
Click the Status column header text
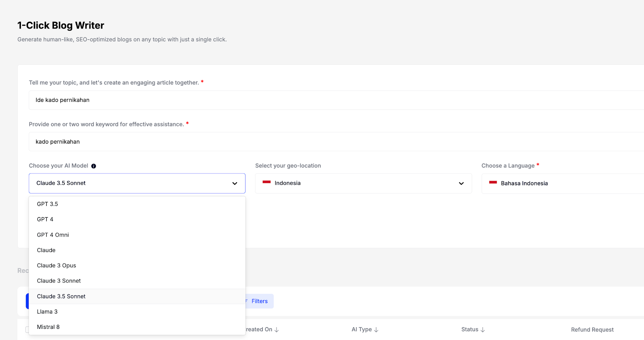(x=470, y=330)
